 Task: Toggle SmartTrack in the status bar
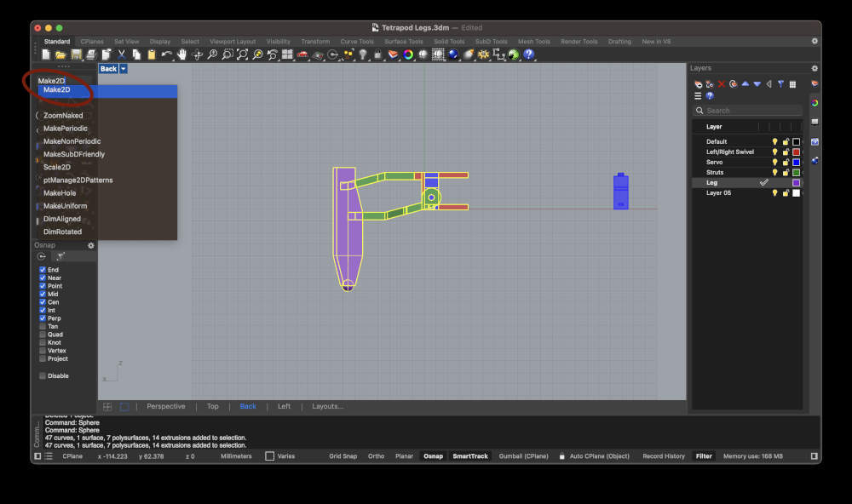[470, 456]
